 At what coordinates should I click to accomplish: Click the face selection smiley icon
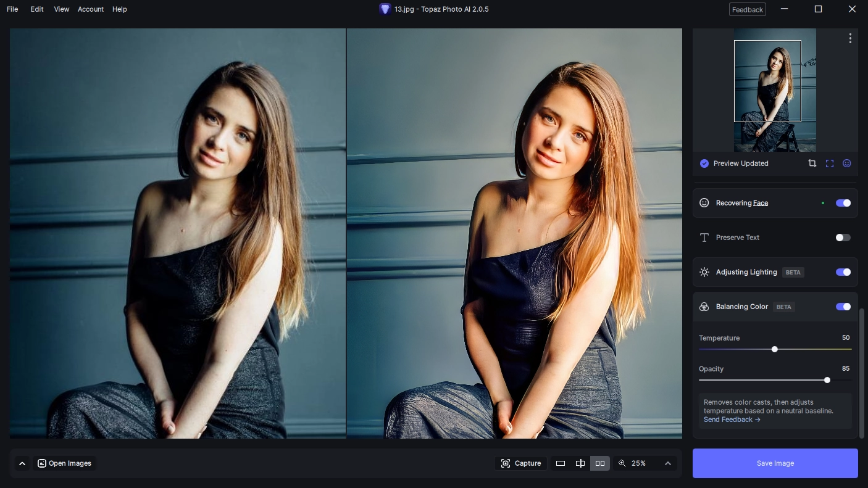click(847, 163)
